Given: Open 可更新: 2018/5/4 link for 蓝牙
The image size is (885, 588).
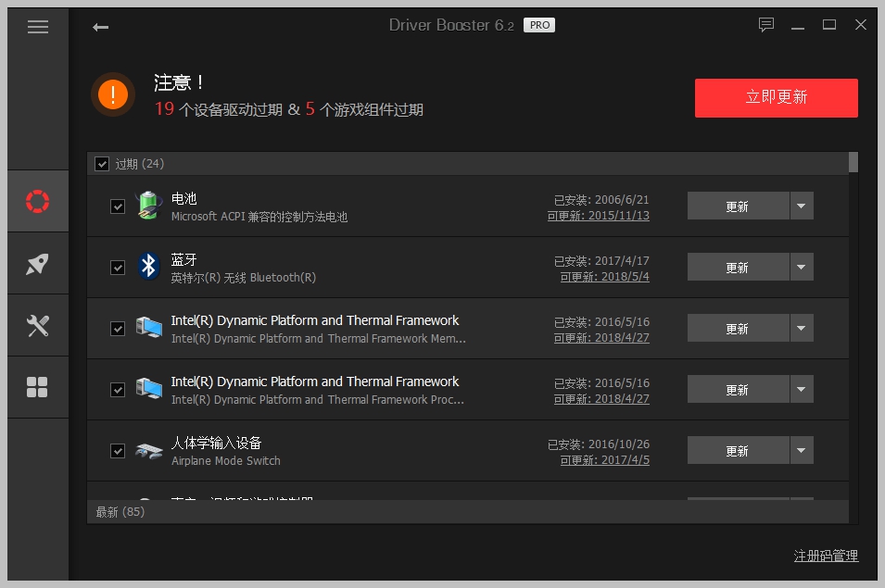Looking at the screenshot, I should click(604, 277).
